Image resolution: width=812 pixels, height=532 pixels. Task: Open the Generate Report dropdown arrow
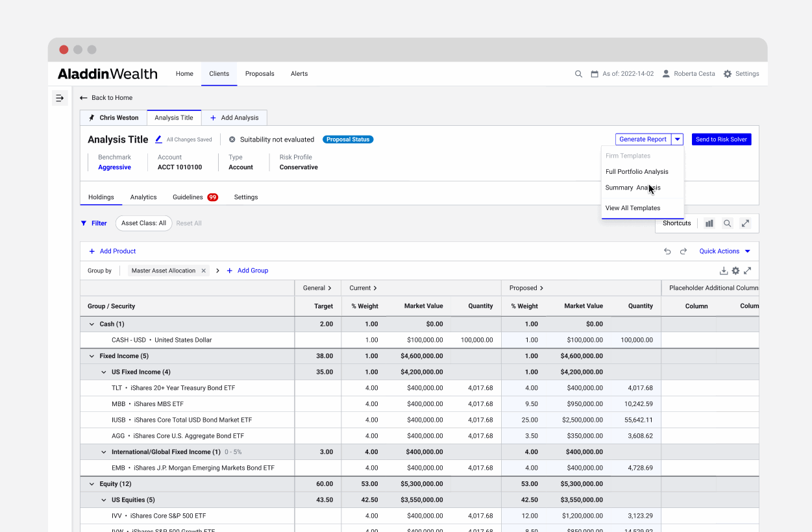pos(677,139)
